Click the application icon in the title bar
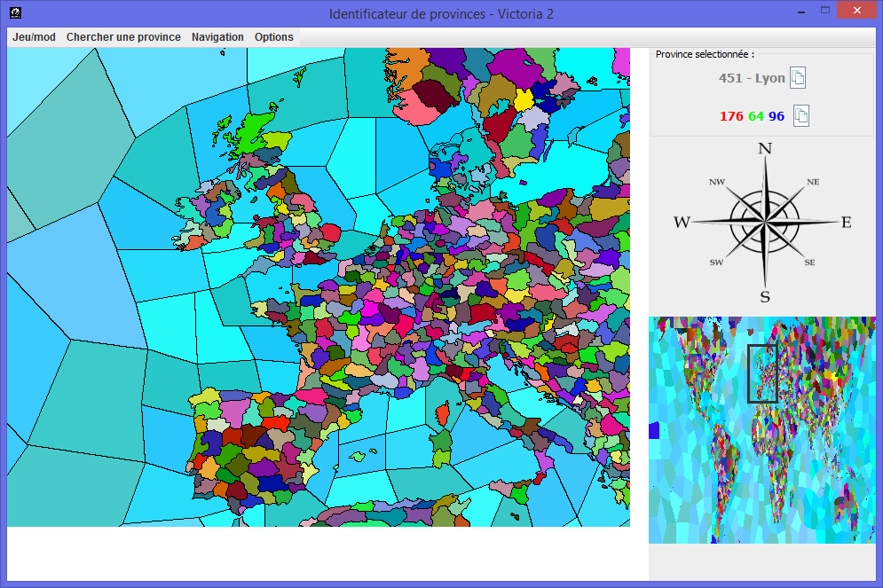Image resolution: width=883 pixels, height=588 pixels. (x=15, y=13)
